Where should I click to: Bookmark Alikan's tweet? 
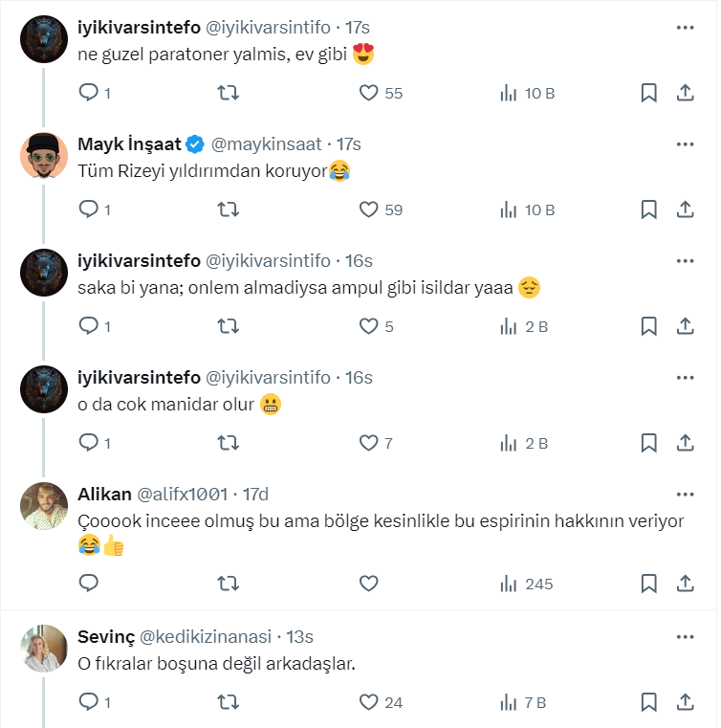(x=648, y=584)
